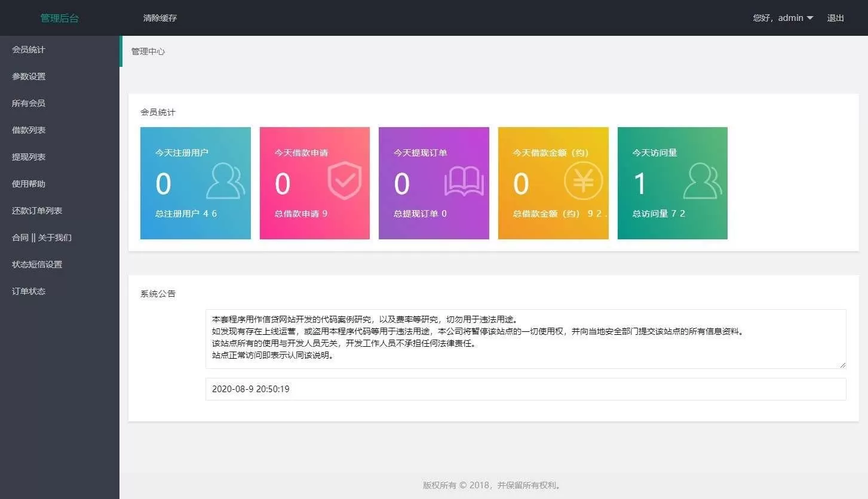This screenshot has width=868, height=499.
Task: Click the 退出 logout link
Action: click(x=836, y=18)
